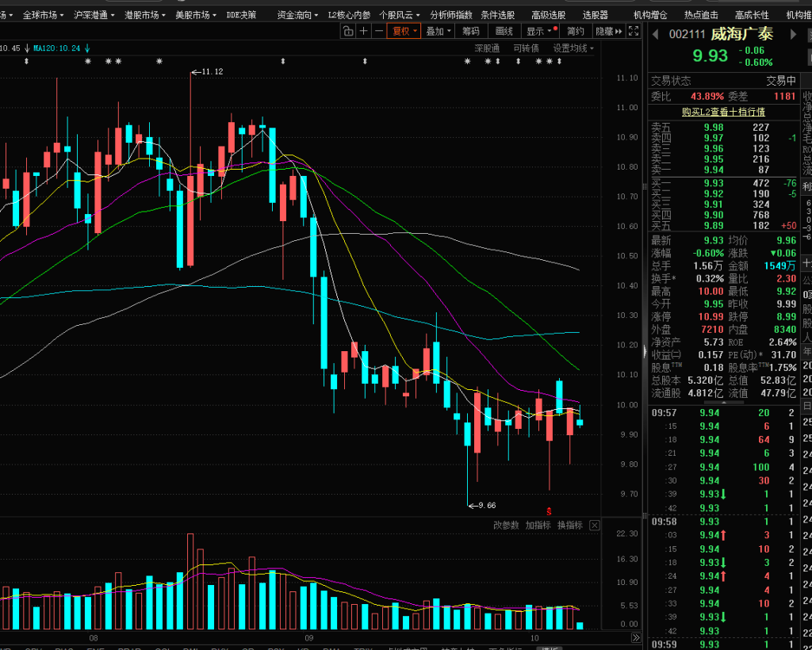812x650 pixels.
Task: Close the volume indicator panel
Action: point(595,525)
